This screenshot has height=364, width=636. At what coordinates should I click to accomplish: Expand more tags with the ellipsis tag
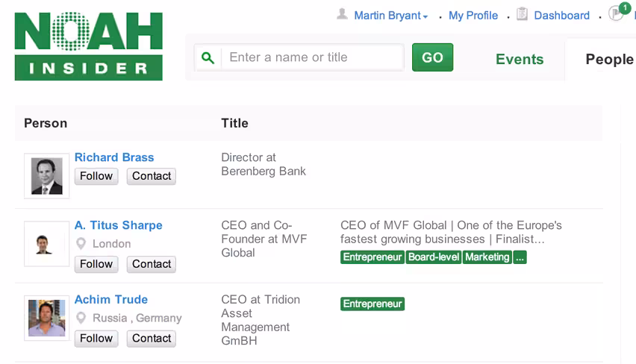(x=520, y=257)
